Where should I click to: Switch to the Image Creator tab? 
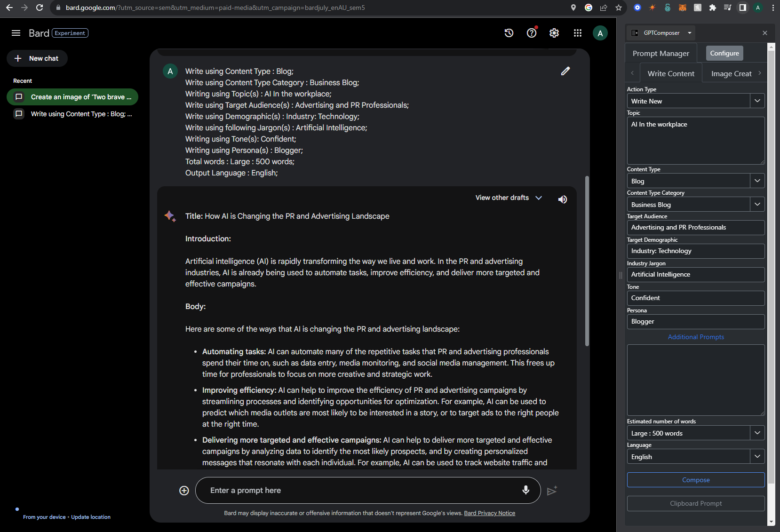pos(731,73)
